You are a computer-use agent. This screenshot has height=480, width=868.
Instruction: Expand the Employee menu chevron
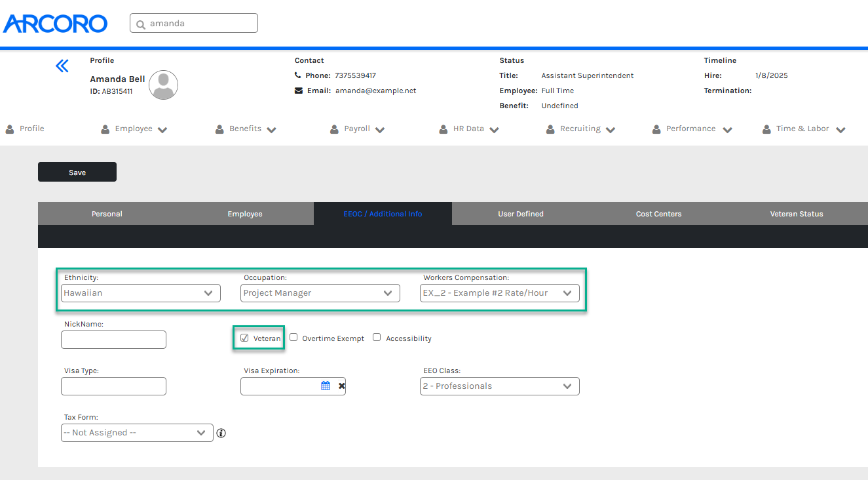pyautogui.click(x=162, y=130)
